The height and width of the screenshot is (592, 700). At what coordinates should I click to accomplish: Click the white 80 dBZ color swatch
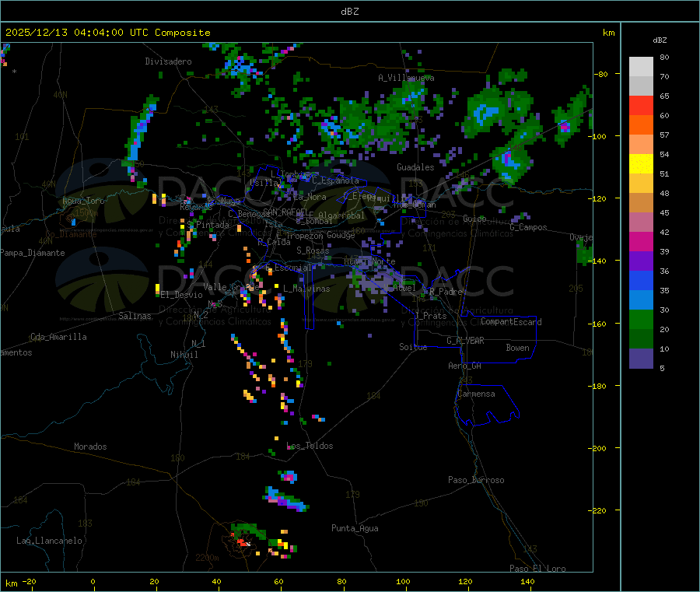641,67
